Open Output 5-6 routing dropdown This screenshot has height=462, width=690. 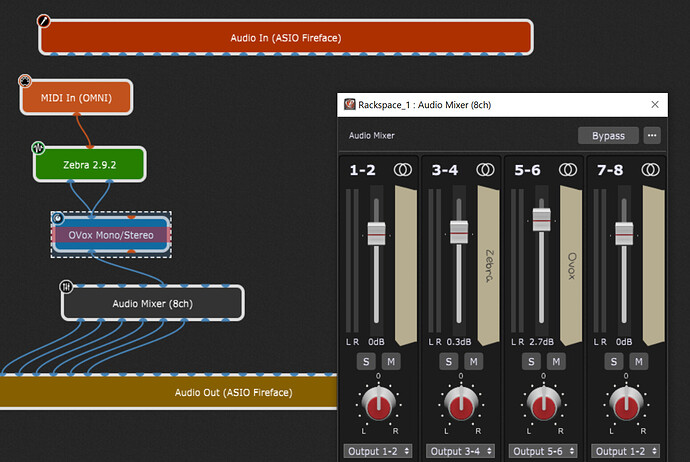coord(543,451)
